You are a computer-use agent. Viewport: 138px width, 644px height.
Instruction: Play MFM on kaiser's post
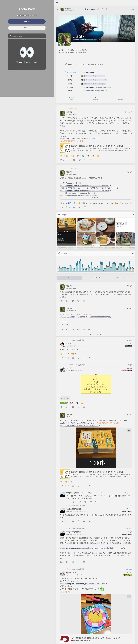[65, 398]
